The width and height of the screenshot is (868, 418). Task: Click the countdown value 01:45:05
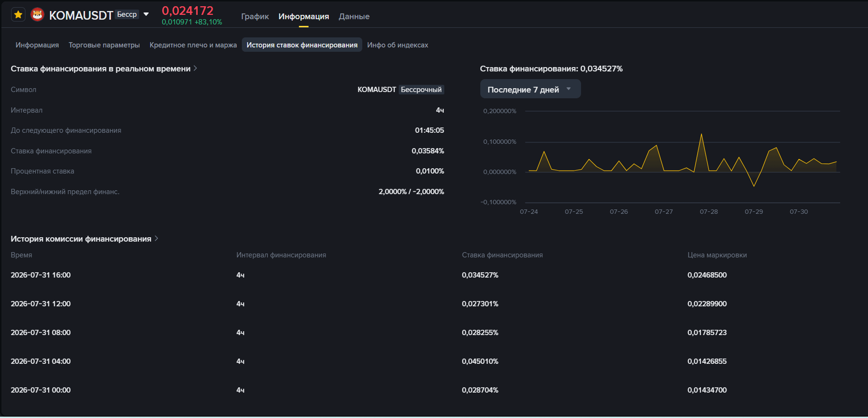(429, 130)
